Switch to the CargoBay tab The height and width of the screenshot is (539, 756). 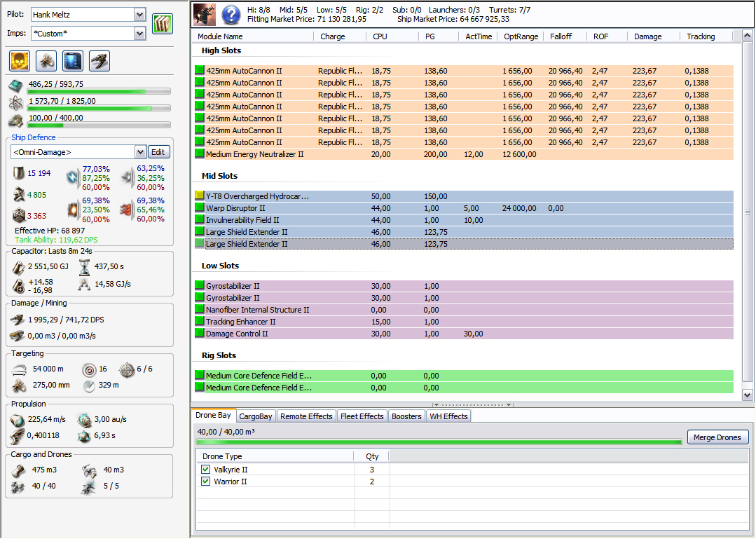click(x=256, y=416)
